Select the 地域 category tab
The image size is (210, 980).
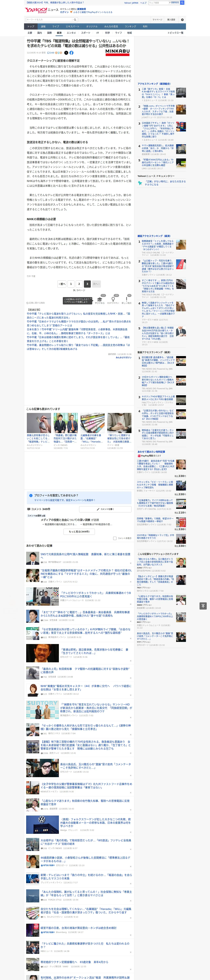pyautogui.click(x=129, y=33)
